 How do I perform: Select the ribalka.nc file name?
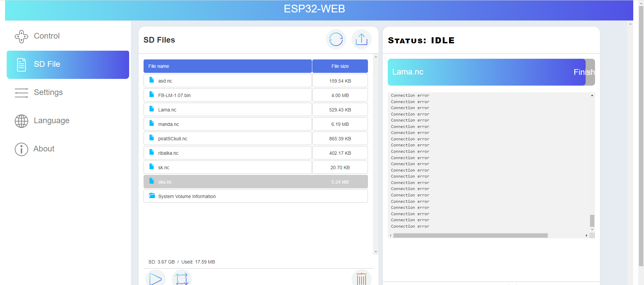point(168,153)
